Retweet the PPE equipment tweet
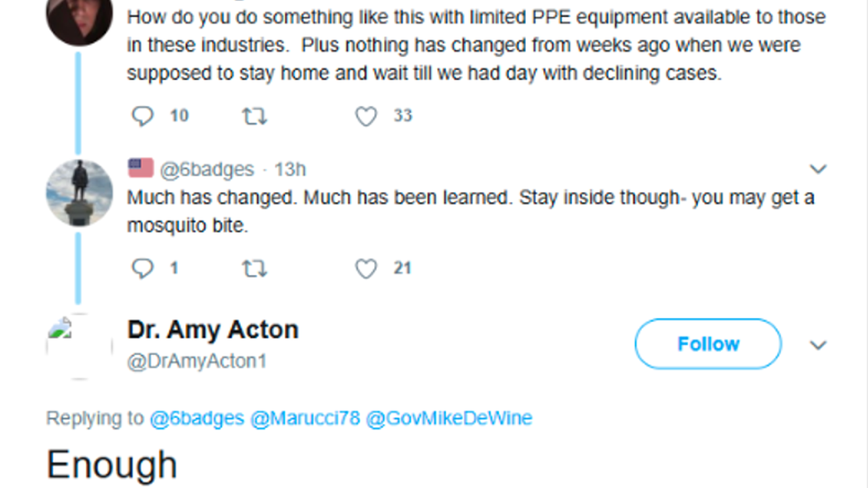The width and height of the screenshot is (868, 488). [x=255, y=115]
